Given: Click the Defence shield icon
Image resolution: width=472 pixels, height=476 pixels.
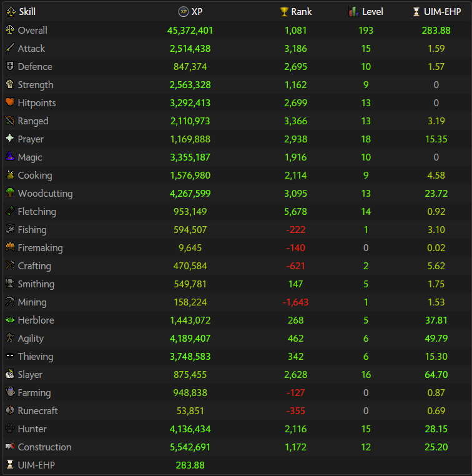Looking at the screenshot, I should (10, 66).
